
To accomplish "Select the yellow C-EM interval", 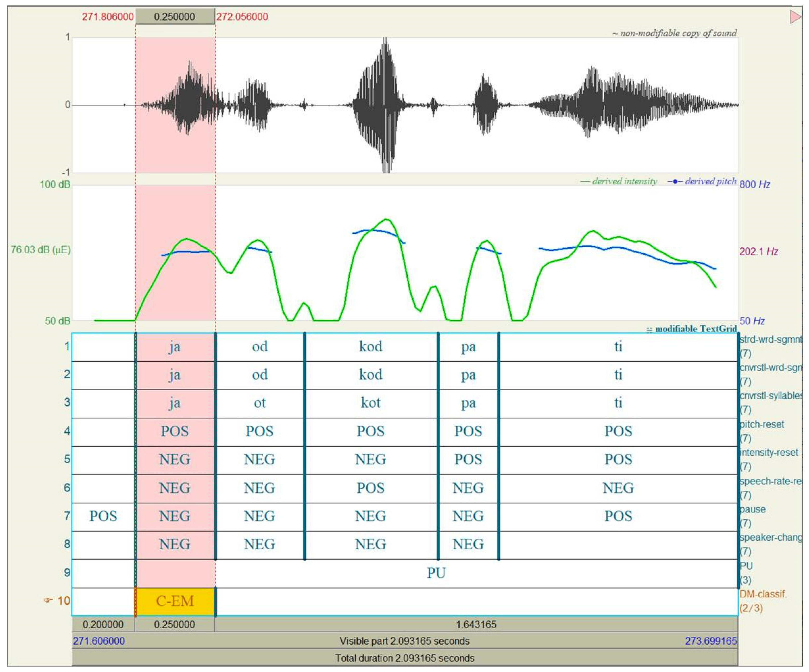I will [x=175, y=601].
